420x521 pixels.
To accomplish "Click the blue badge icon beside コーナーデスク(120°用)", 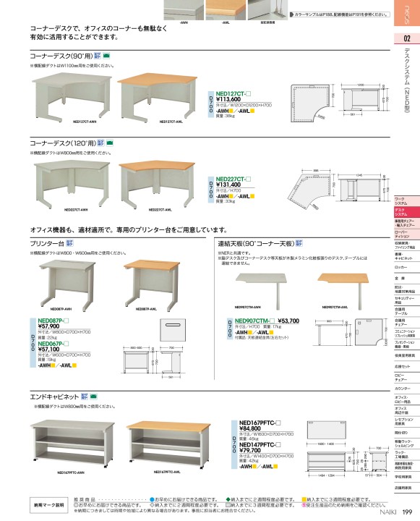I will click(100, 143).
